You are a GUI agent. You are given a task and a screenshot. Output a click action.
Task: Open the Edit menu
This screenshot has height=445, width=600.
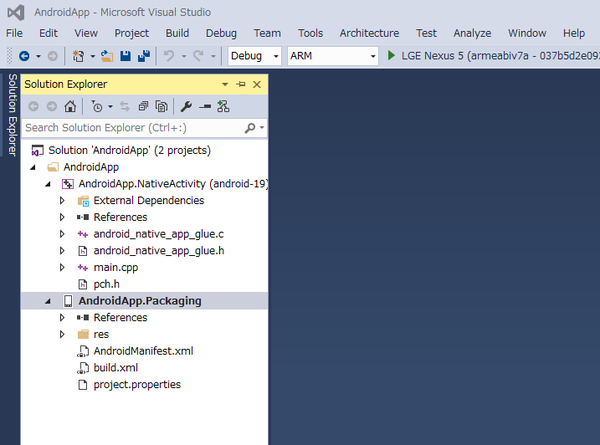(48, 33)
